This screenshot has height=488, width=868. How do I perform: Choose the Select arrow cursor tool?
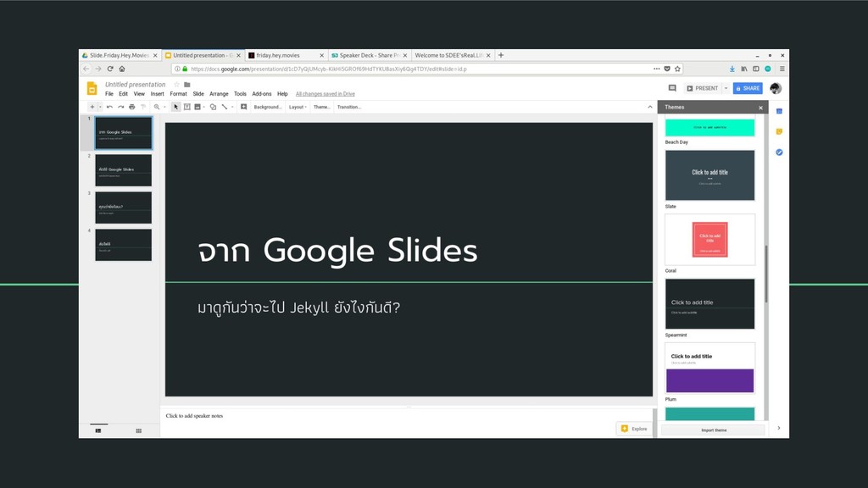click(x=175, y=107)
